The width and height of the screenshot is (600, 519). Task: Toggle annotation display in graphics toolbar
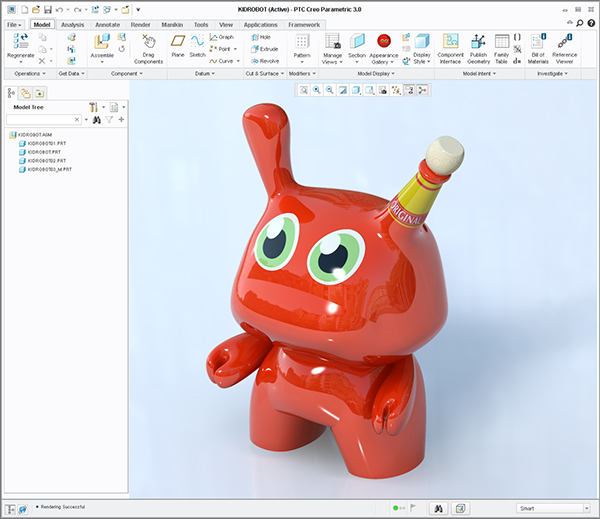(409, 90)
